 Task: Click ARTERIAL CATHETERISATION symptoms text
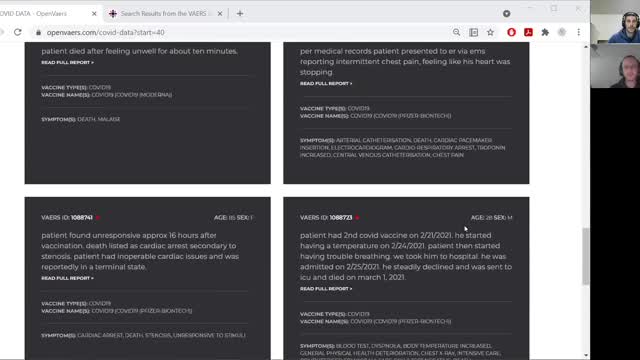402,148
